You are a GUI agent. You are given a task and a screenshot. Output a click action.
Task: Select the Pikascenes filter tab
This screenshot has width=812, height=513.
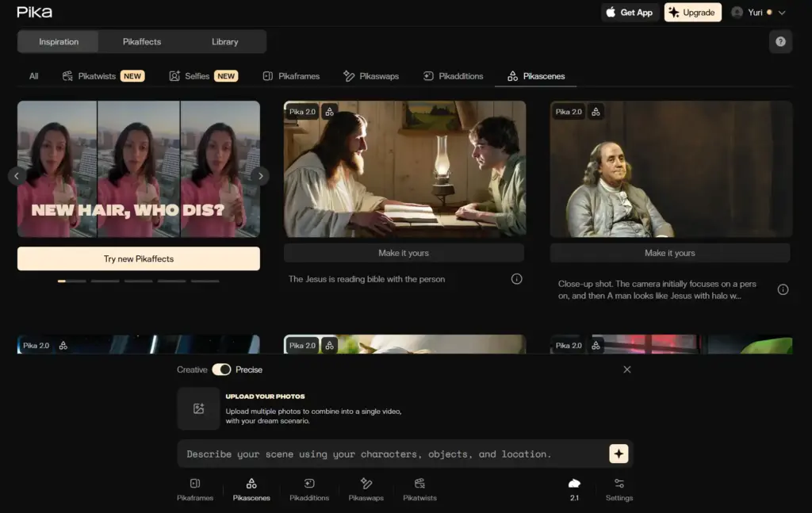click(x=536, y=76)
